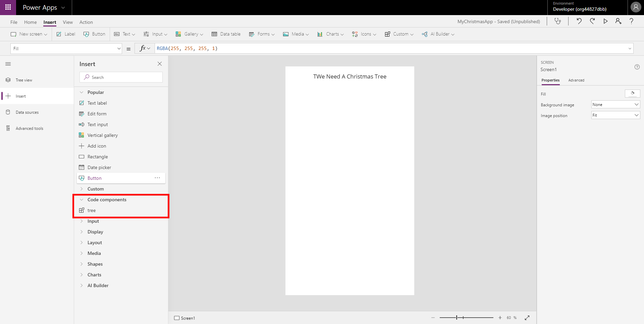The image size is (644, 324).
Task: Click New screen in the toolbar
Action: 29,34
